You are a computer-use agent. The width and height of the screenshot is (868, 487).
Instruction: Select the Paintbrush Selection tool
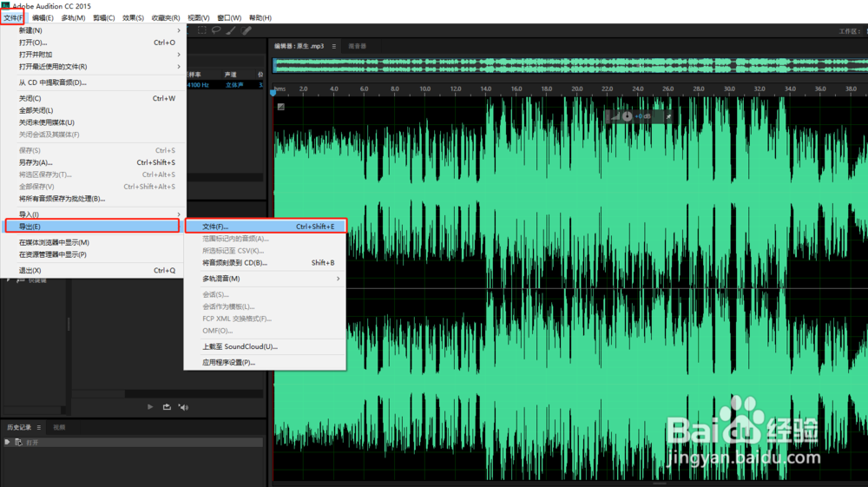[x=231, y=30]
